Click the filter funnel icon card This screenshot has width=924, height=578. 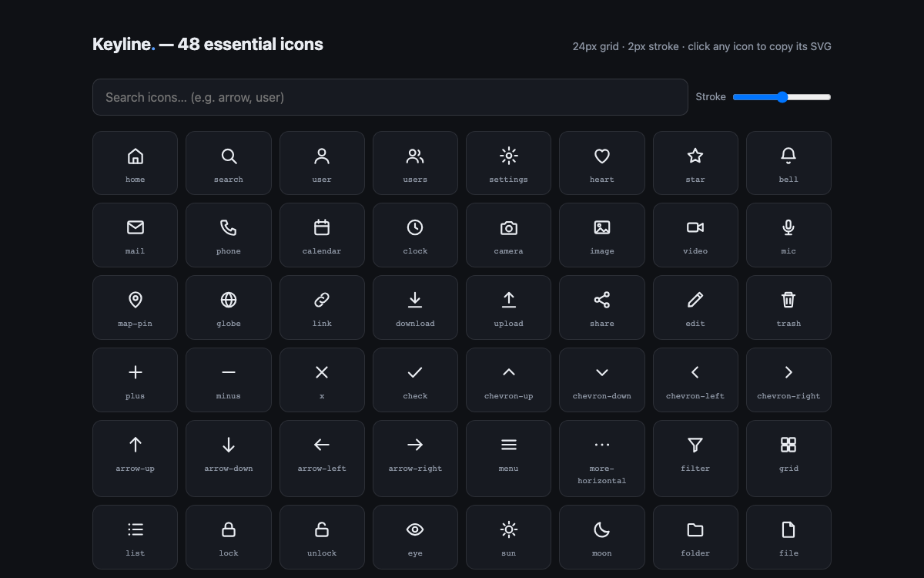(695, 459)
